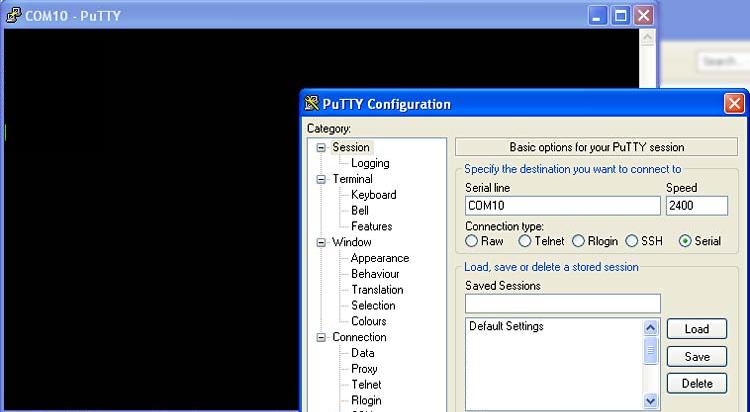Open the Behaviour settings
750x412 pixels.
375,274
